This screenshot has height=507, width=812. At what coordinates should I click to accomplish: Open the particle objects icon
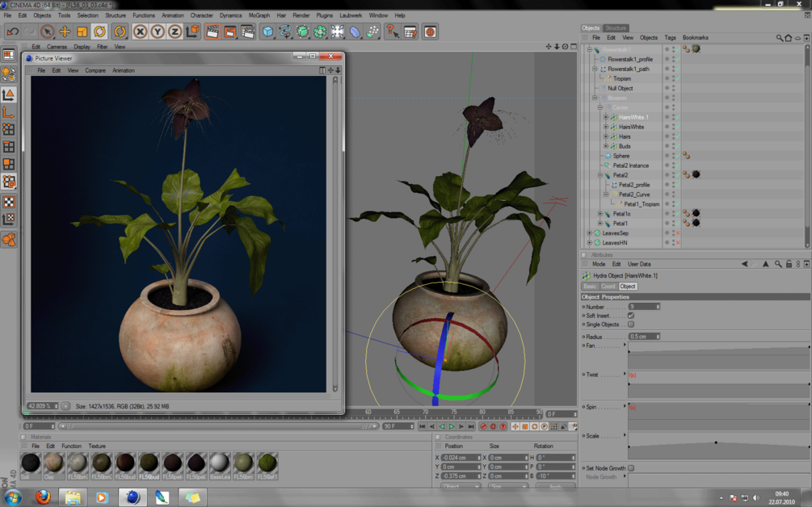tap(372, 32)
